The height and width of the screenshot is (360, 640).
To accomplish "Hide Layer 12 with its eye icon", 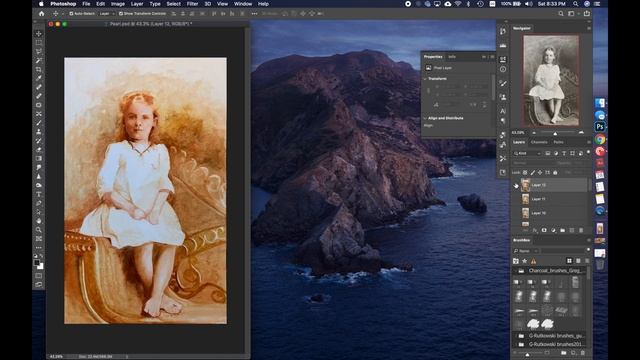I will point(516,185).
